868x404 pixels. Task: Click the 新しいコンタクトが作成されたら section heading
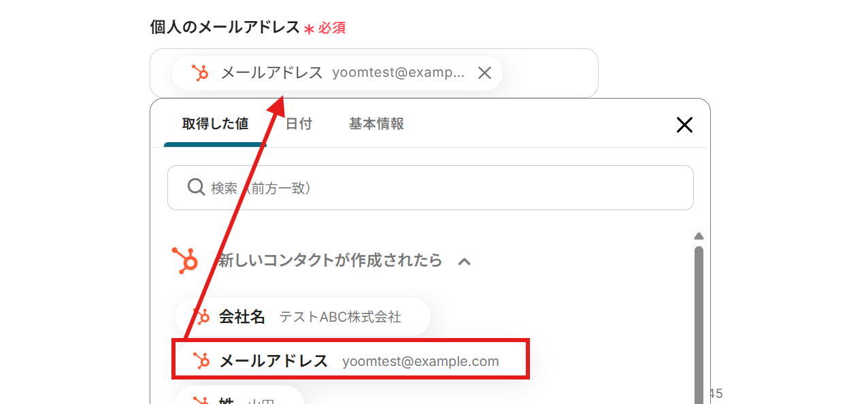pyautogui.click(x=330, y=260)
